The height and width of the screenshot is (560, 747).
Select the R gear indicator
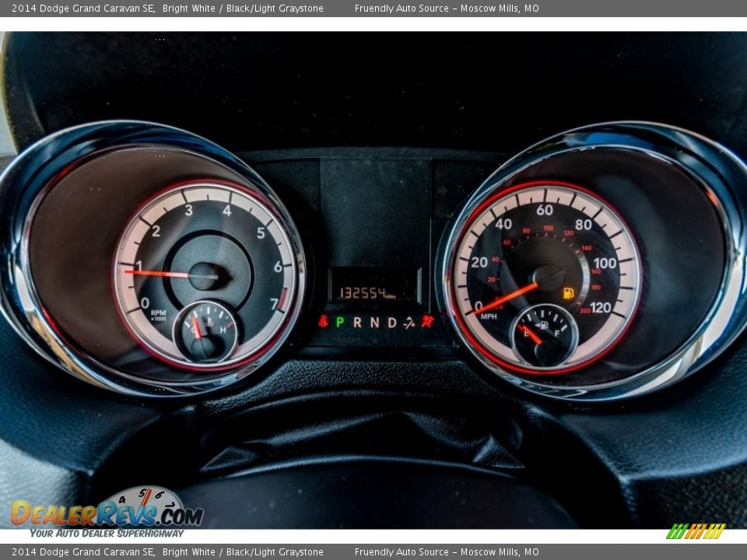[x=357, y=322]
